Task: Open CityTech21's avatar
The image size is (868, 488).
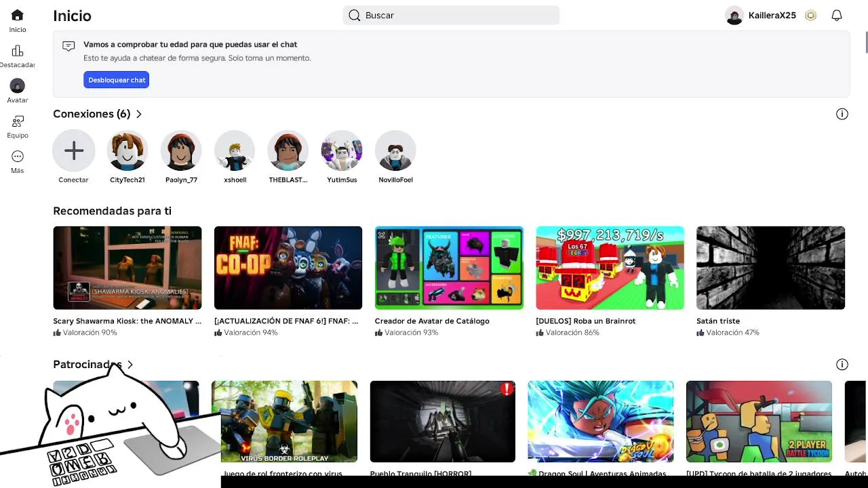Action: (127, 150)
